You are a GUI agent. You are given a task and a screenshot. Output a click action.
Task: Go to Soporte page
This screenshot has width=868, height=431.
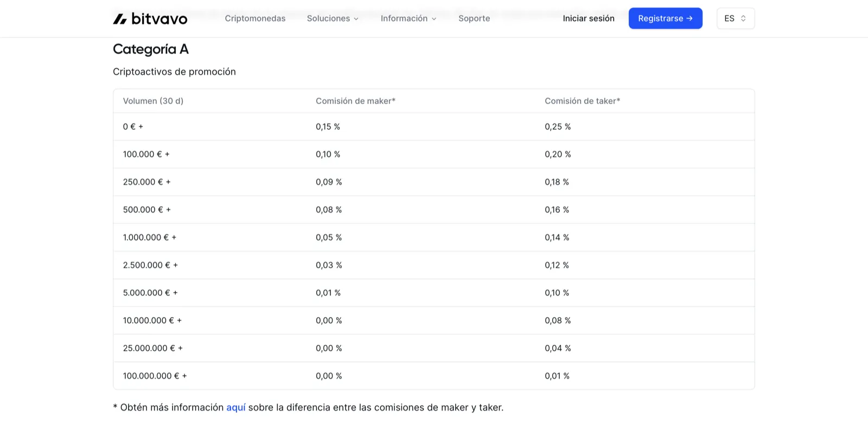pos(474,18)
